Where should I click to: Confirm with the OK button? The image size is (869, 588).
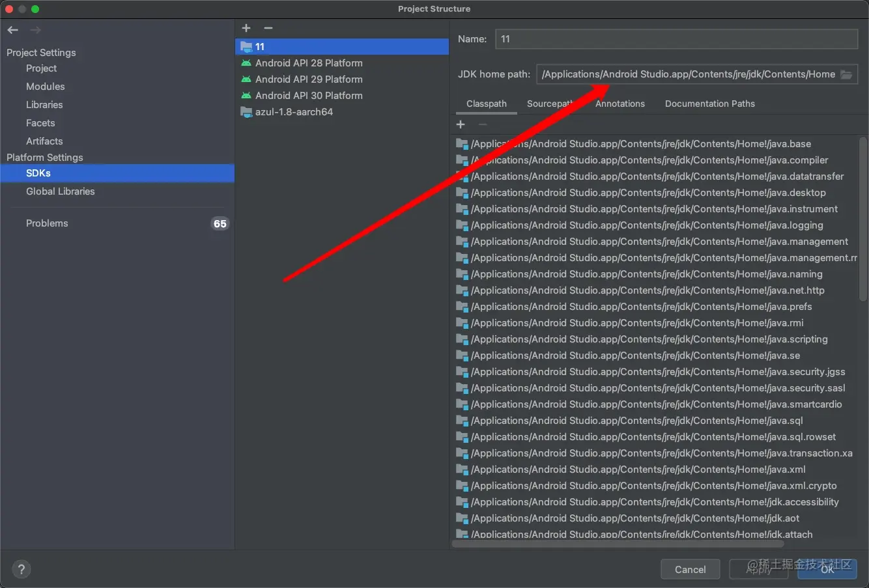pyautogui.click(x=827, y=570)
